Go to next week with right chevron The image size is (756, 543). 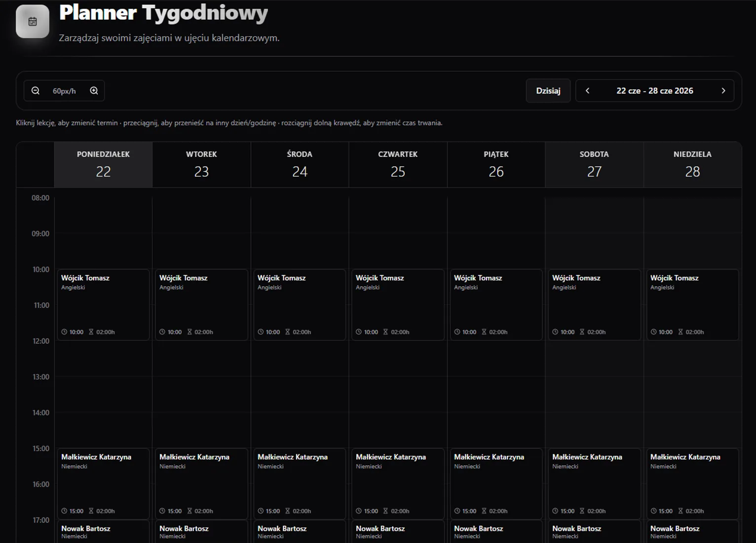tap(723, 91)
